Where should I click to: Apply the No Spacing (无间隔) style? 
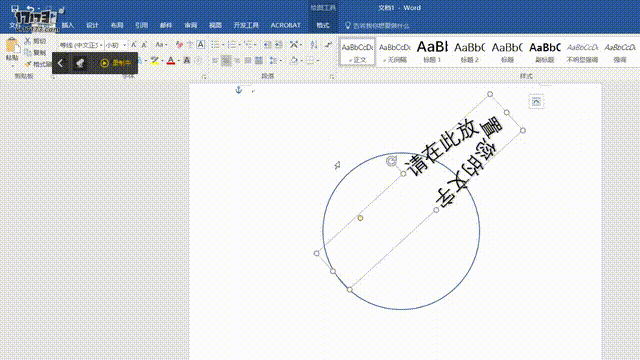pos(395,52)
